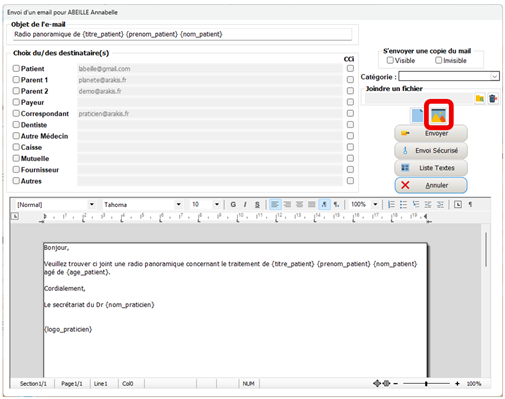Tick the Visible copy checkbox

click(x=390, y=60)
